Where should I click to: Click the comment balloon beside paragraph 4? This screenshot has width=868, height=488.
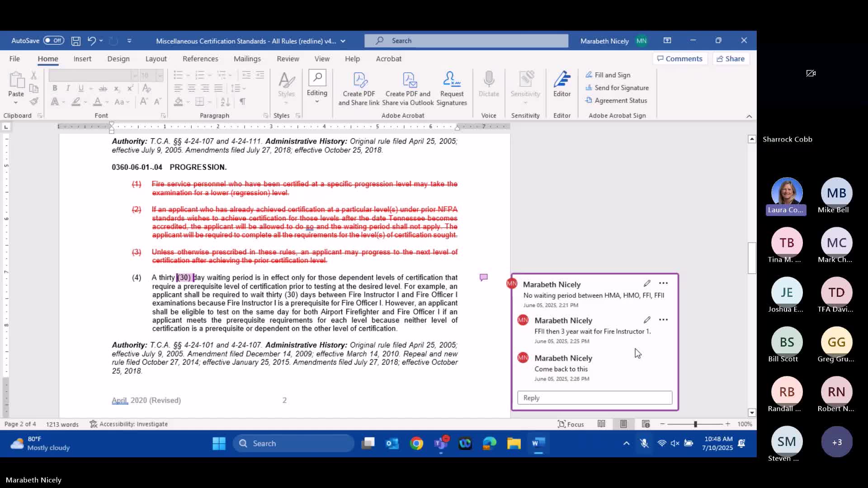pos(483,277)
